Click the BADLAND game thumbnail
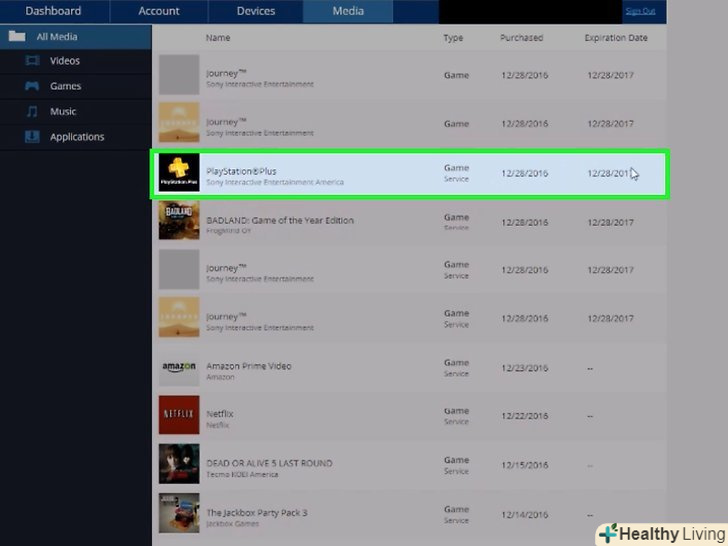 coord(179,221)
